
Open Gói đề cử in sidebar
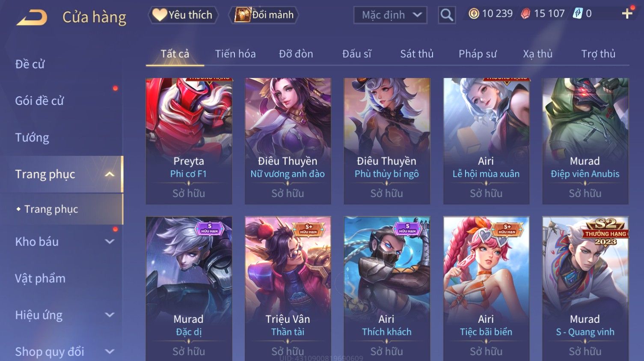[39, 101]
